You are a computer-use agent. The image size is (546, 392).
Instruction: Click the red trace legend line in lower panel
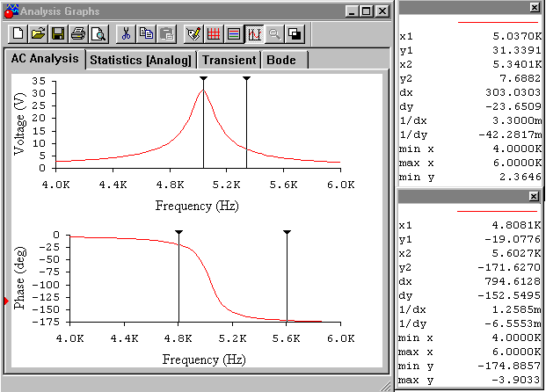(498, 211)
